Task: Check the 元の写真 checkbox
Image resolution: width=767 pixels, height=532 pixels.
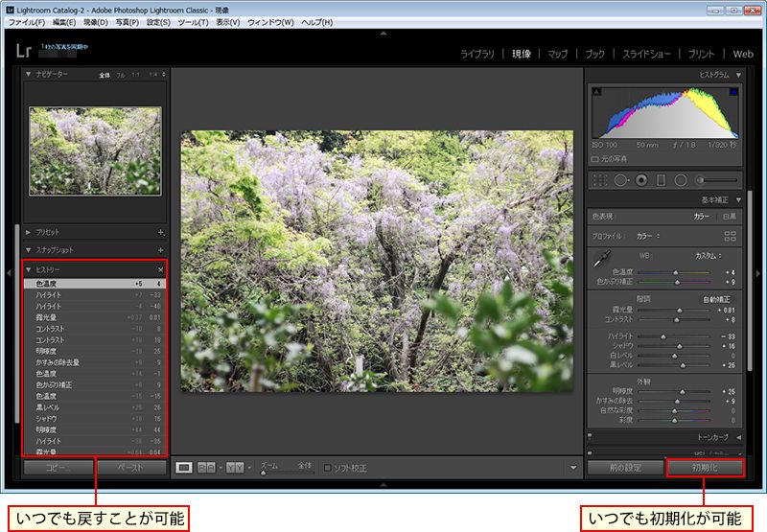Action: point(594,159)
